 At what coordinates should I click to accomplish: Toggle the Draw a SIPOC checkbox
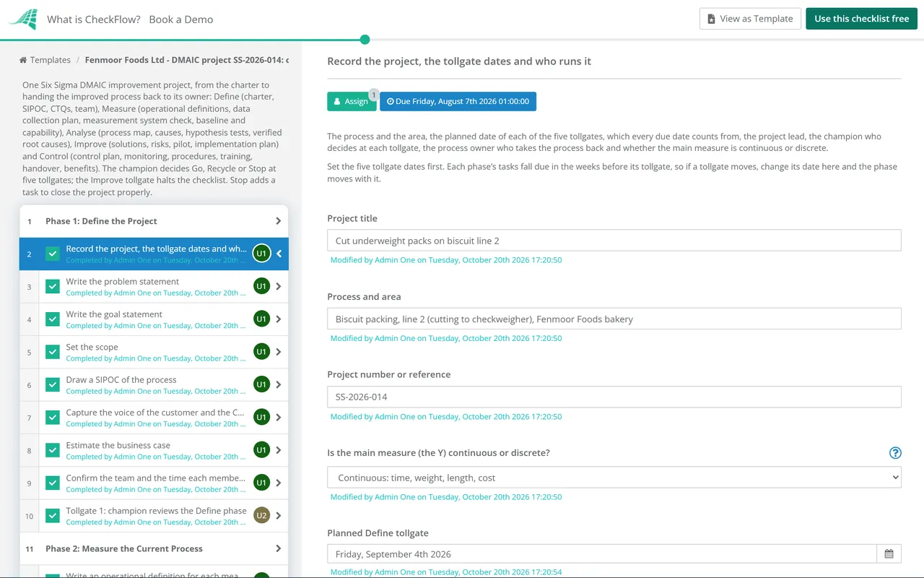(x=53, y=384)
